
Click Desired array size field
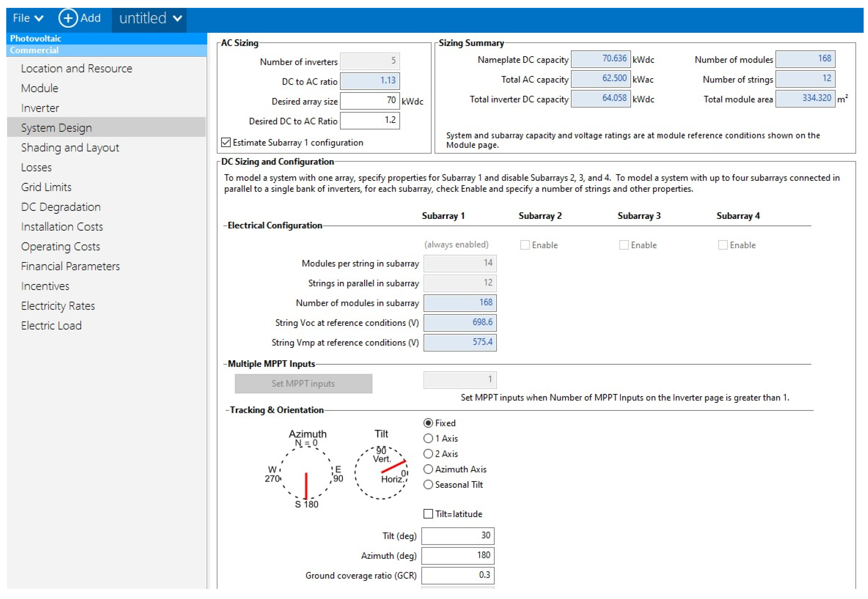point(370,101)
